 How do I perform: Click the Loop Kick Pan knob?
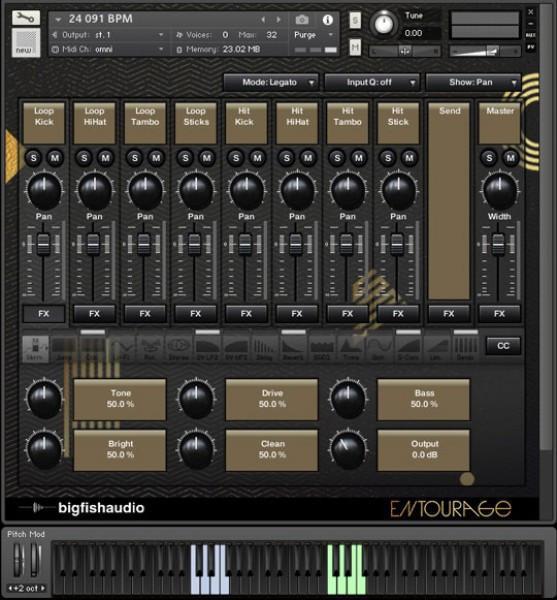pyautogui.click(x=44, y=190)
